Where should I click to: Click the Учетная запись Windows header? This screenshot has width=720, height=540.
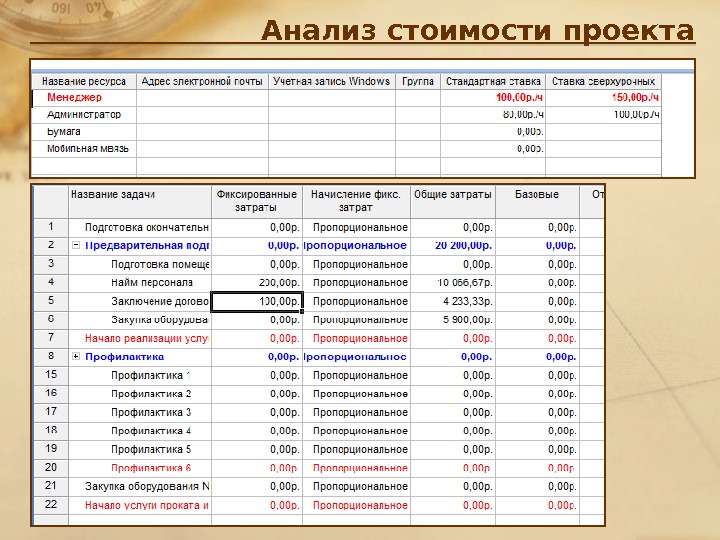tap(332, 81)
